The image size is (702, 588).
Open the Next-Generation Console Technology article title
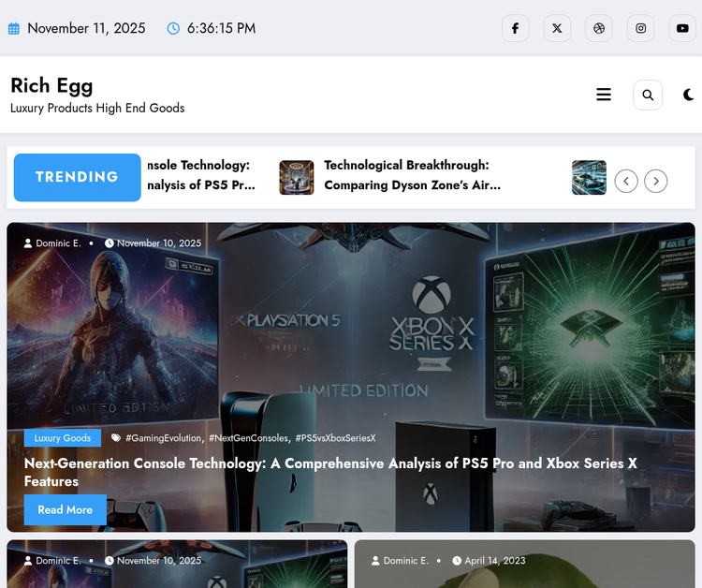pyautogui.click(x=330, y=472)
